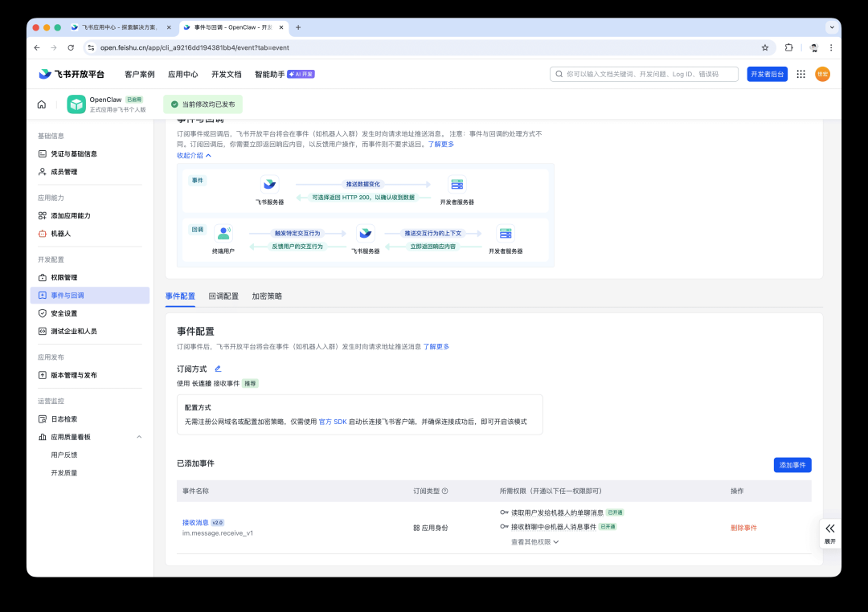Focus the documentation search field

click(x=644, y=74)
